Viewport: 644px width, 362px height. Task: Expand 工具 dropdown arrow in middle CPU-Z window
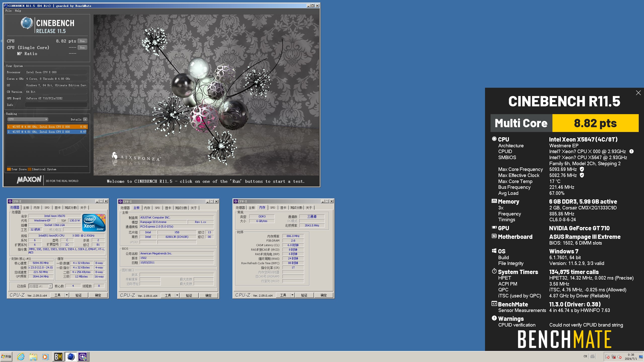177,295
